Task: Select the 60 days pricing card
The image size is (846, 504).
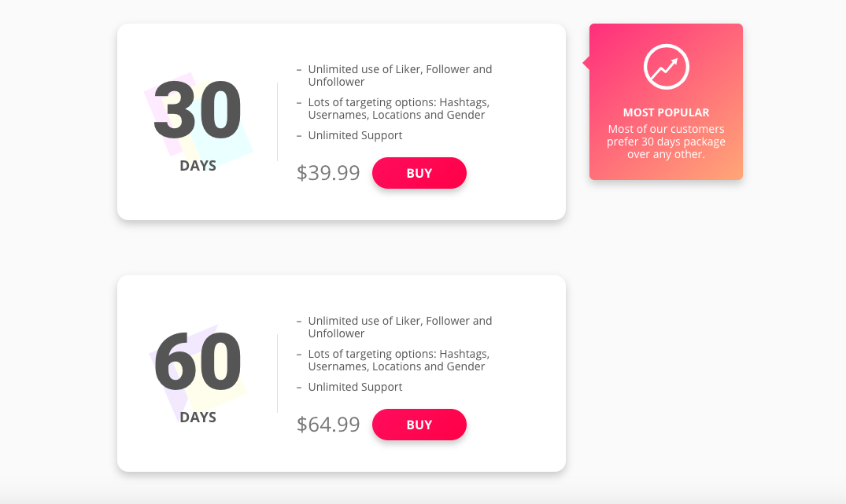Action: pyautogui.click(x=342, y=373)
